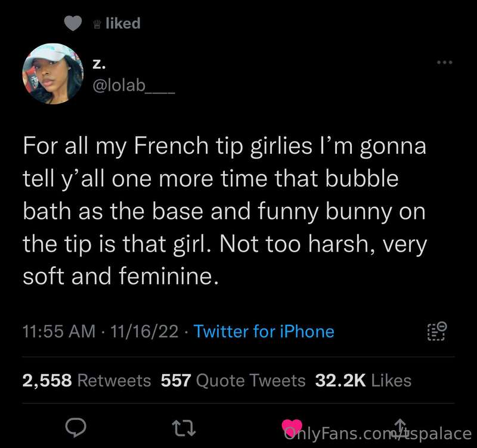Viewport: 477px width, 448px height.
Task: Tap the reply speech bubble icon
Action: 76,427
